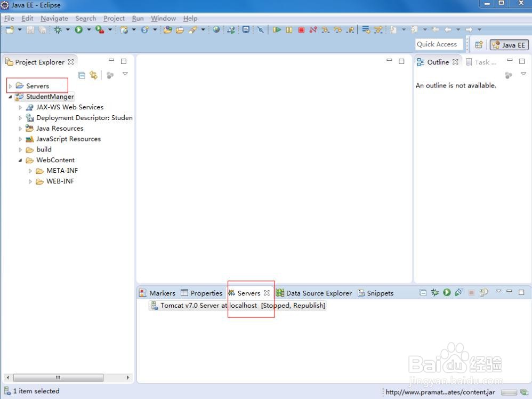
Task: Toggle Link with Editor in Project Explorer
Action: [93, 75]
